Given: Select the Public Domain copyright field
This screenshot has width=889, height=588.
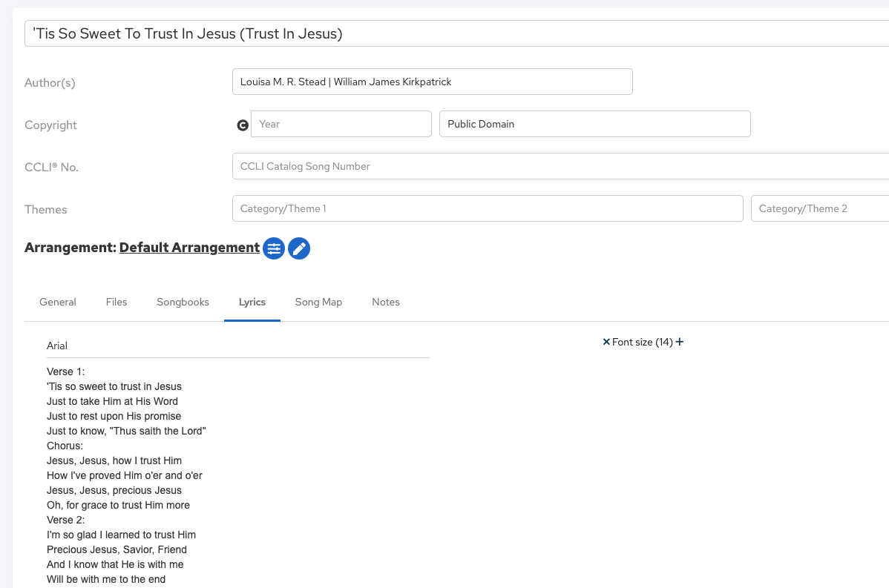Looking at the screenshot, I should [x=594, y=124].
